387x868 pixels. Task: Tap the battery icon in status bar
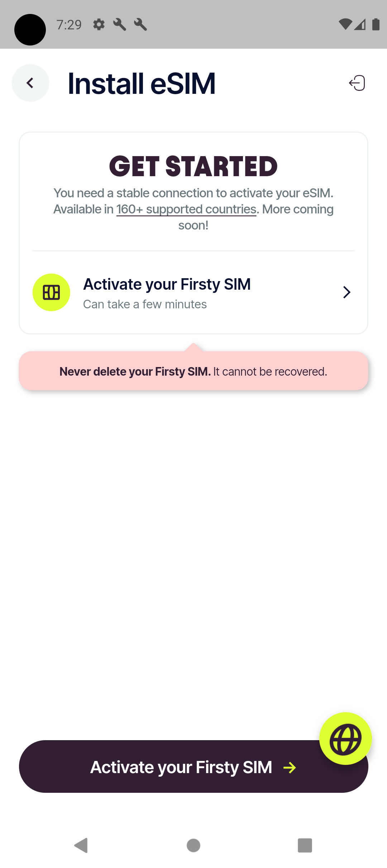376,24
